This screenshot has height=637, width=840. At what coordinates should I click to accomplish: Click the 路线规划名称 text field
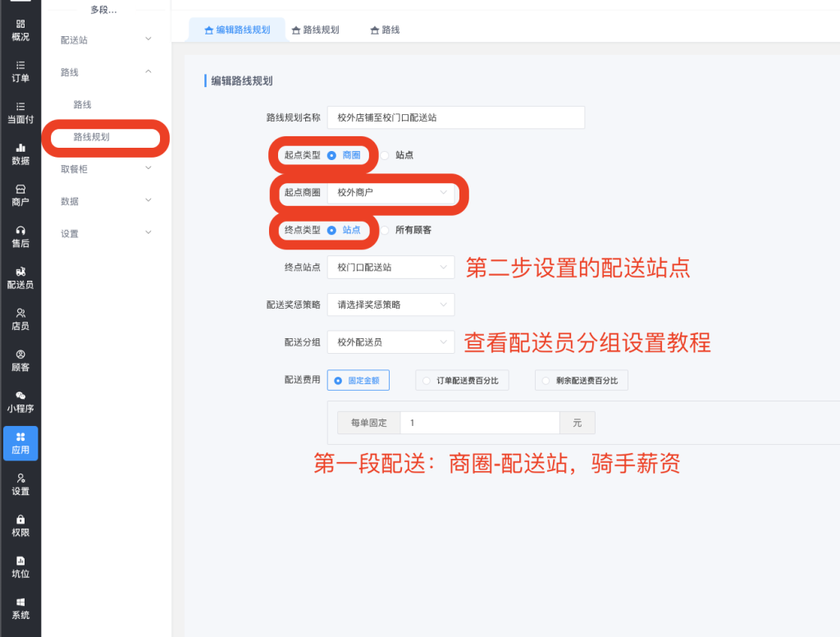pos(455,117)
